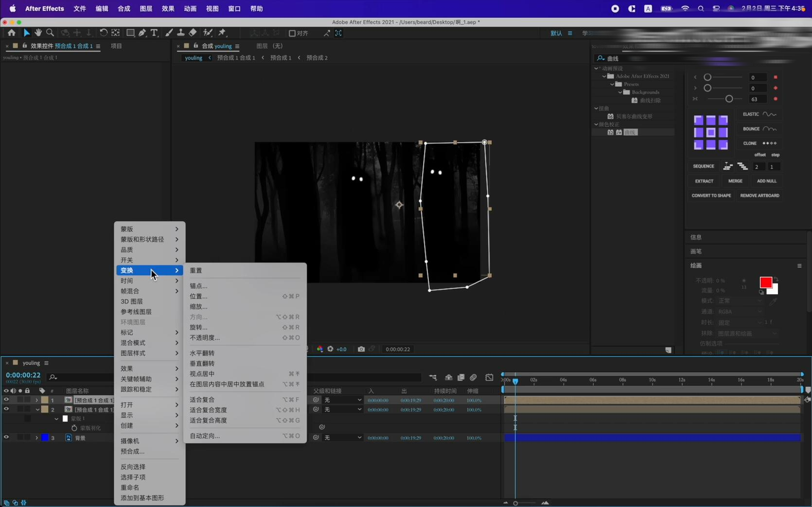Click the Home icon in the toolbar
The image size is (812, 507).
[11, 33]
